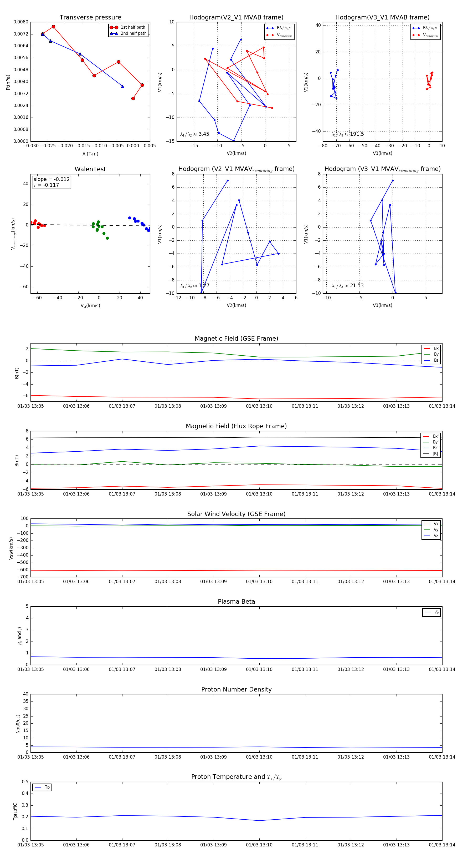The height and width of the screenshot is (868, 473).
Task: Click the 'Pt(nPa)' y-axis label
Action: 8,82
